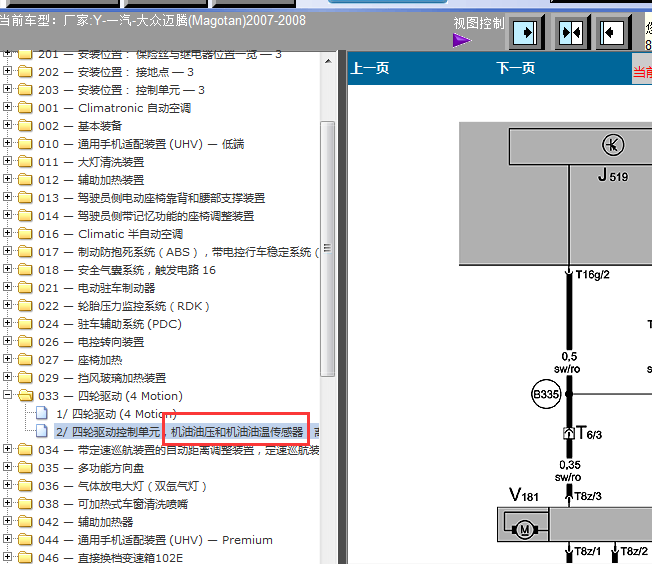The height and width of the screenshot is (564, 652).
Task: Expand the 011 大灯清洗装置 node
Action: click(7, 161)
